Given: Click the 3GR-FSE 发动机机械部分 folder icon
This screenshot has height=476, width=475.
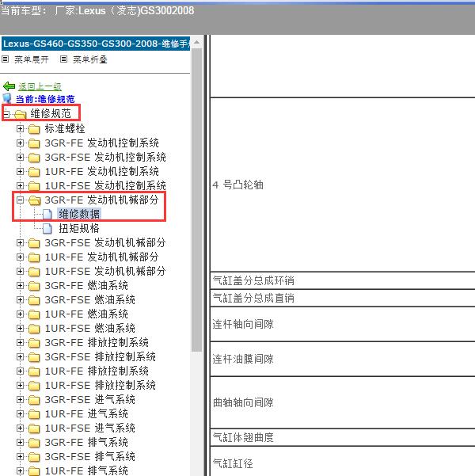Looking at the screenshot, I should point(34,243).
